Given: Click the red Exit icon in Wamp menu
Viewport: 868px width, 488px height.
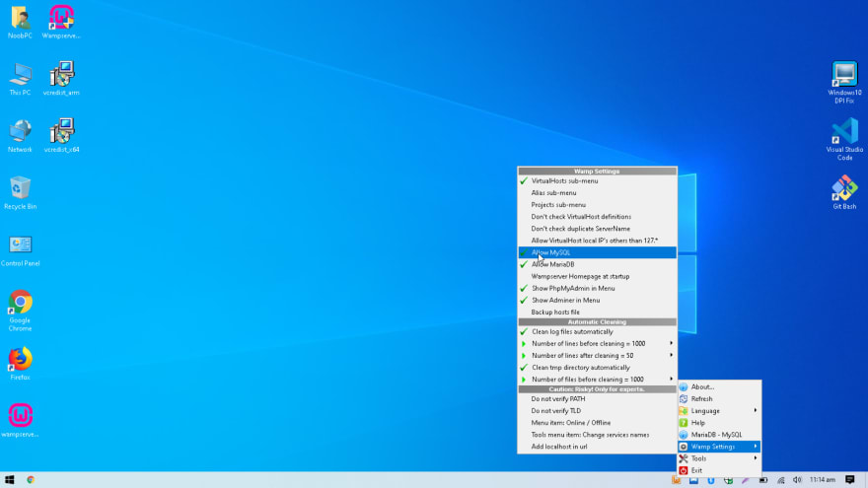Looking at the screenshot, I should (x=684, y=470).
